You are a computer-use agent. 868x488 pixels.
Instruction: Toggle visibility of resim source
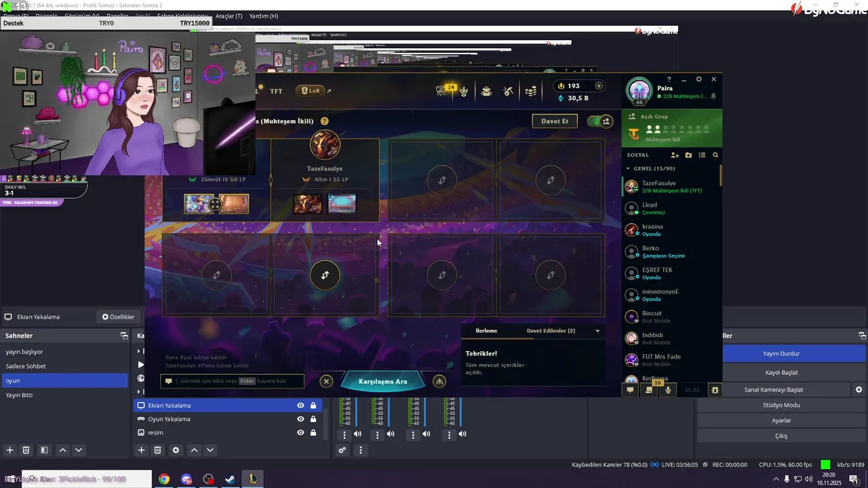(x=300, y=432)
